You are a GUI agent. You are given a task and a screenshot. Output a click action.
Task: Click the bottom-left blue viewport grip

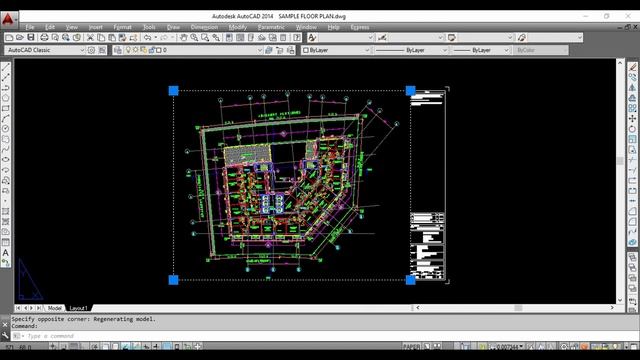coord(173,280)
